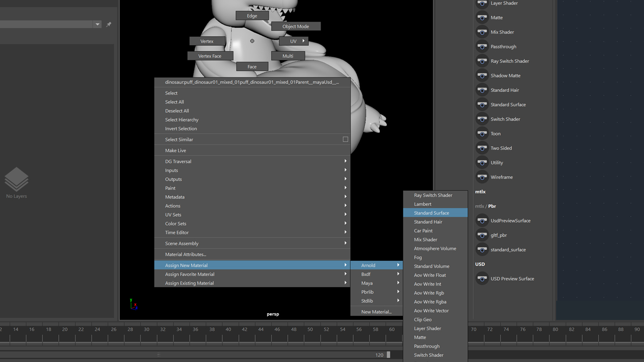Click Make Live in the context menu

[252, 151]
